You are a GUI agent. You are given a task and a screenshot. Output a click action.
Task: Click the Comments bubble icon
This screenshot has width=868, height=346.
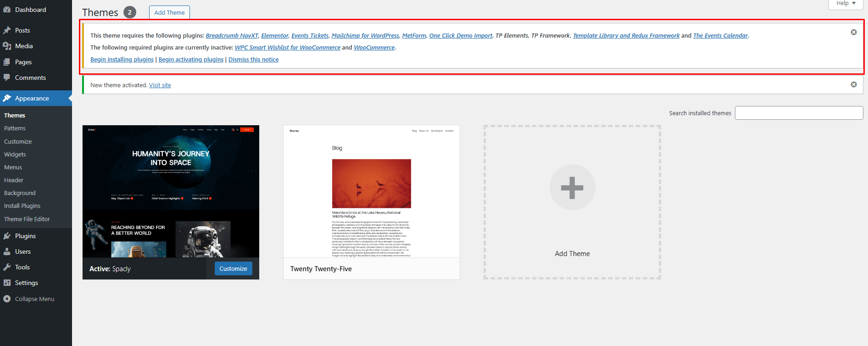[7, 78]
